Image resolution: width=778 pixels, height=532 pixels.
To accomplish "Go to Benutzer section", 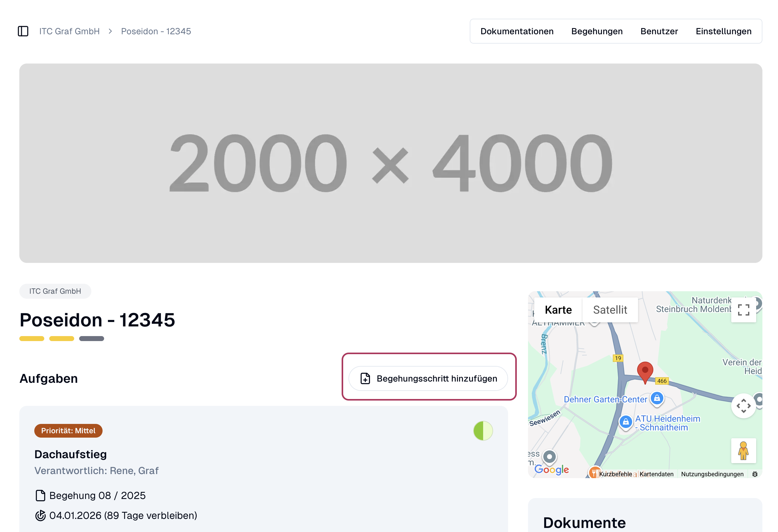I will click(x=659, y=31).
